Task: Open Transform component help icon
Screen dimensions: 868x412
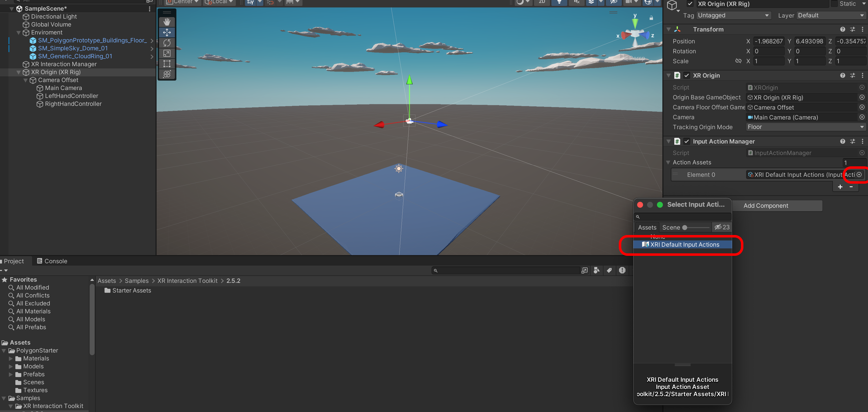Action: tap(842, 29)
